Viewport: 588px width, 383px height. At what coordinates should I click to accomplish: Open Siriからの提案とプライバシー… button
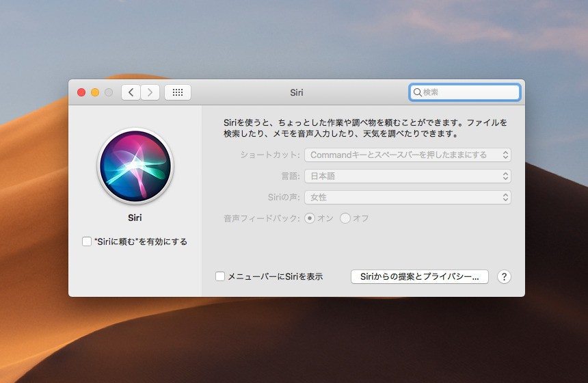420,277
